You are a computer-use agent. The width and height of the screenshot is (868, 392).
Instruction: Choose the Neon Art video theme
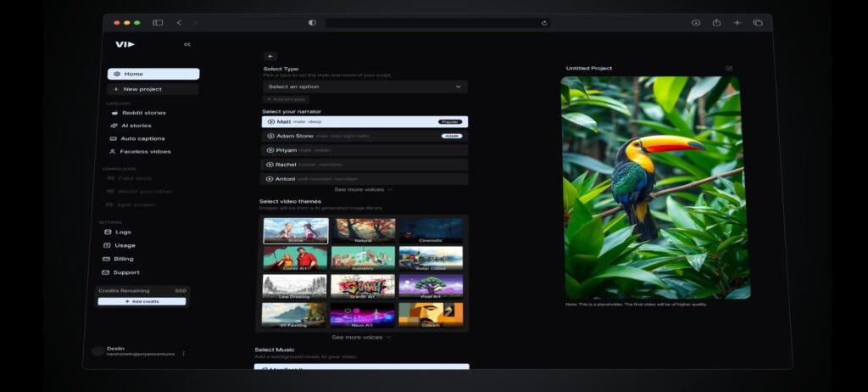pyautogui.click(x=363, y=316)
